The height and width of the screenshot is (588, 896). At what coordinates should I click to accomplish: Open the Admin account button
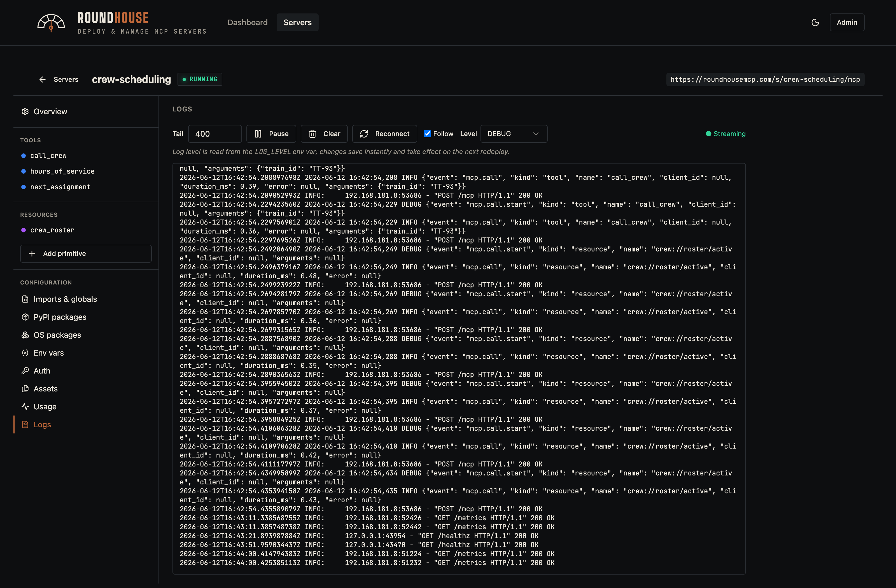847,22
